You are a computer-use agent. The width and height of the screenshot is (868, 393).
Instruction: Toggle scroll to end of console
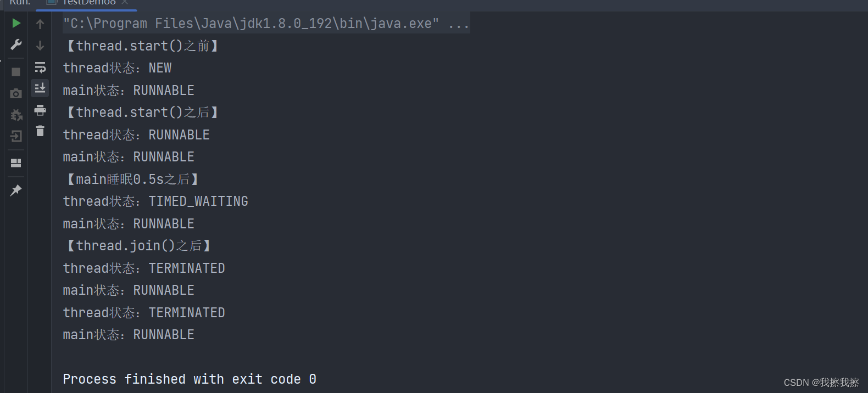(40, 88)
